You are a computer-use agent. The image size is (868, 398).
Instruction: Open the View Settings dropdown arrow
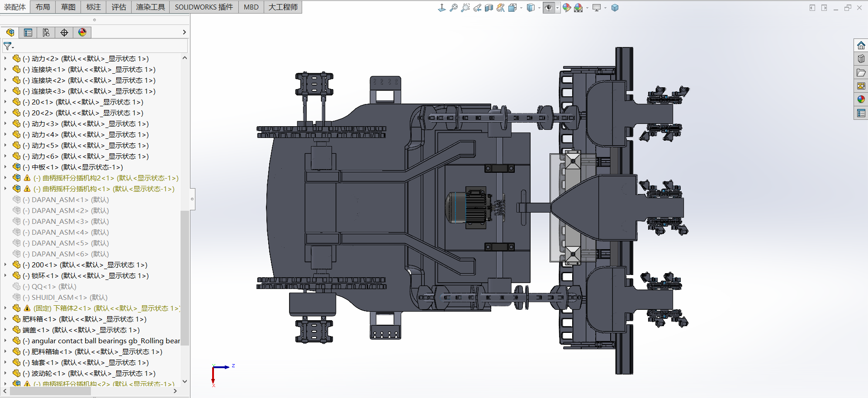click(x=605, y=8)
